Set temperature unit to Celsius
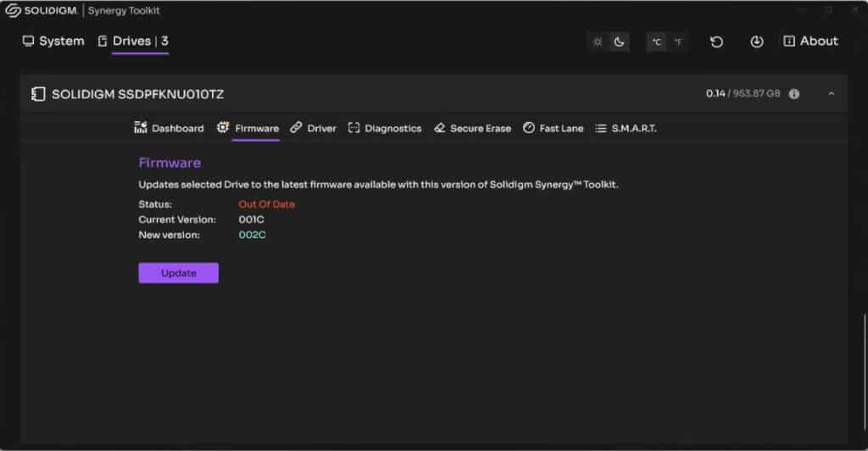 tap(657, 42)
